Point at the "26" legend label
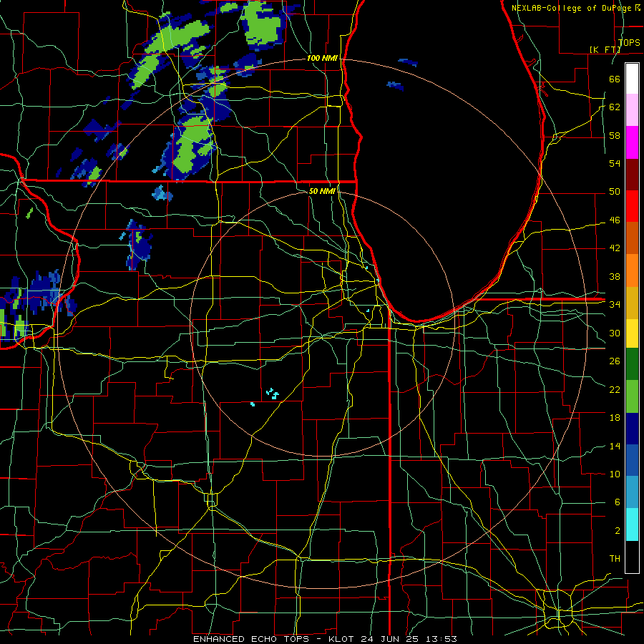 [x=615, y=361]
